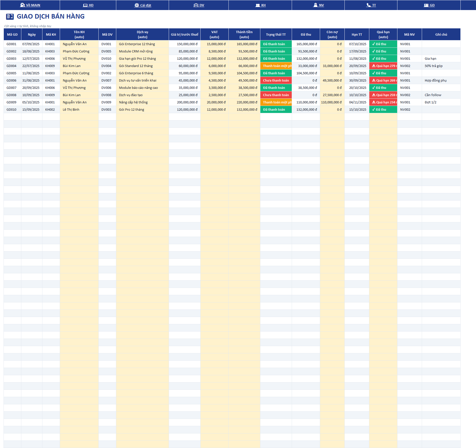Select Module CRM mở rộng cell
Image resolution: width=476 pixels, height=448 pixels.
tap(143, 51)
